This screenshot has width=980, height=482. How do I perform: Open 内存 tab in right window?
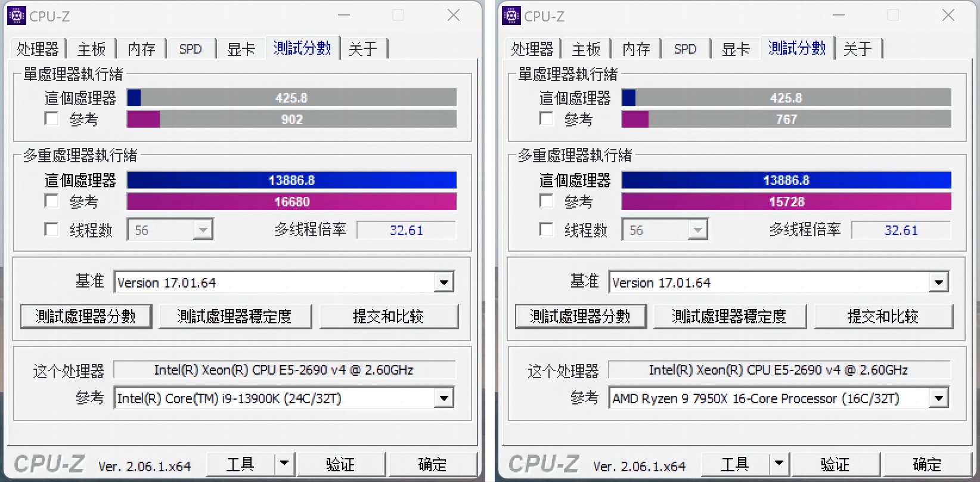pyautogui.click(x=636, y=48)
